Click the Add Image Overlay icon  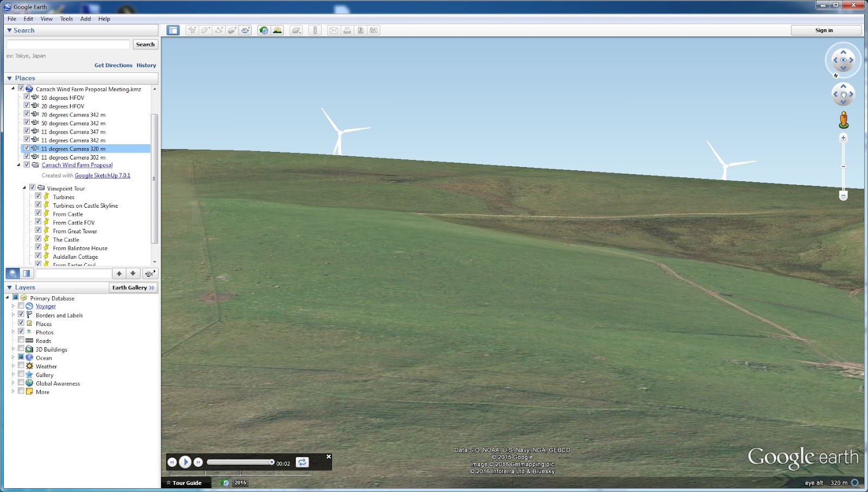point(232,30)
